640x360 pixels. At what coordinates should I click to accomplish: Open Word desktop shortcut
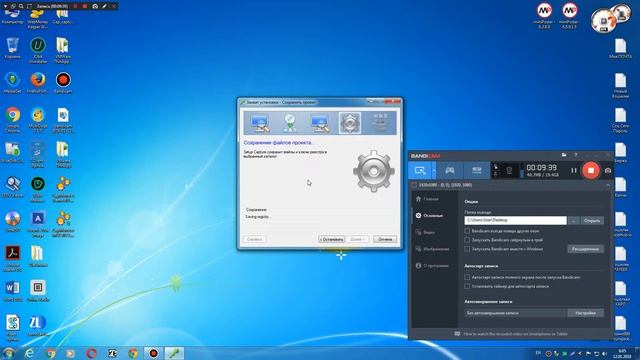pyautogui.click(x=12, y=291)
